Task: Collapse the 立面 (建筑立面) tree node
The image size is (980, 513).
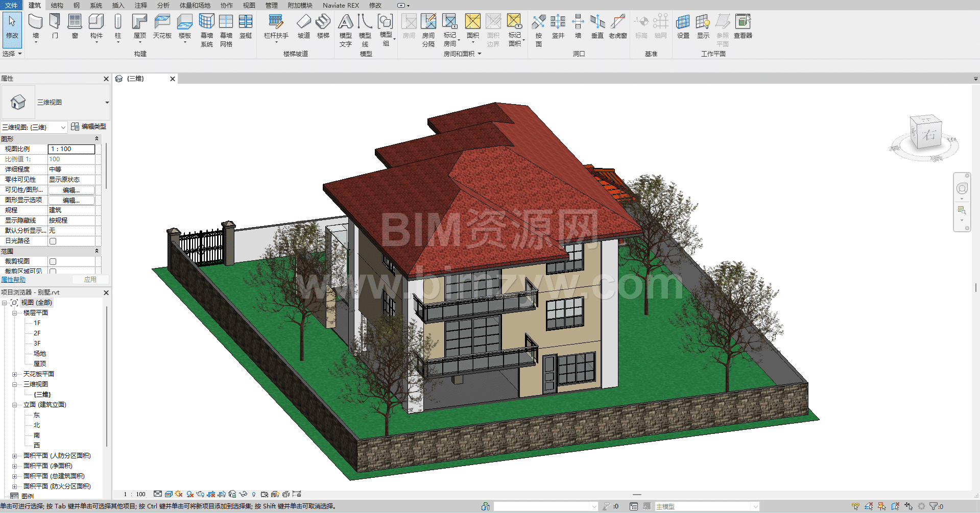Action: tap(15, 405)
